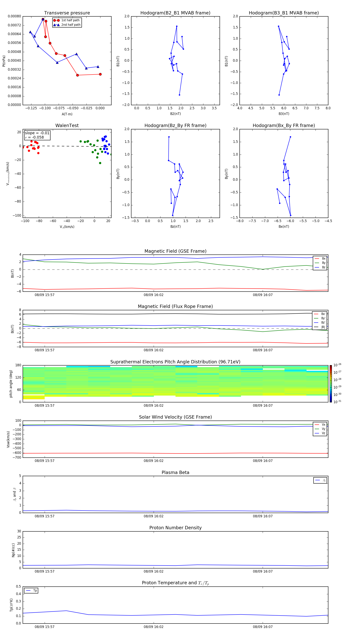
Task: Click the 'Proton Number Density' title
Action: pos(175,528)
